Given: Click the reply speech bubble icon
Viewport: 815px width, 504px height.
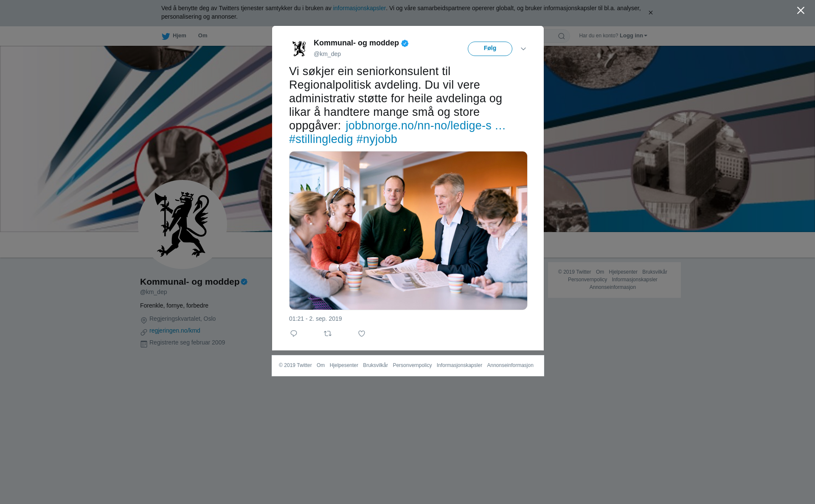Looking at the screenshot, I should pos(294,333).
